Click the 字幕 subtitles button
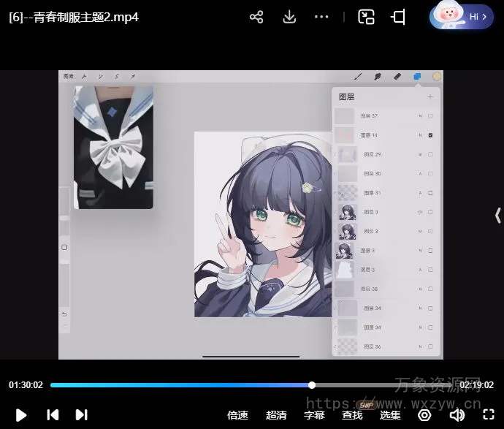This screenshot has width=504, height=429. point(314,415)
